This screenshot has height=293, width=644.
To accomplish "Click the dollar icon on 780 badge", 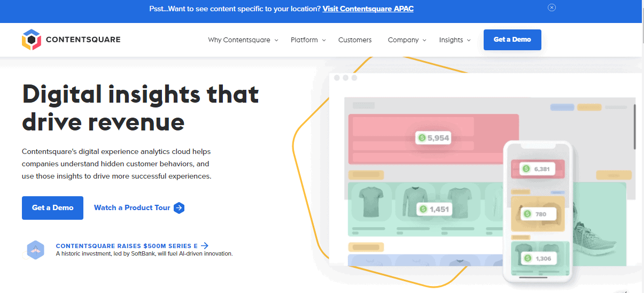I will 527,214.
